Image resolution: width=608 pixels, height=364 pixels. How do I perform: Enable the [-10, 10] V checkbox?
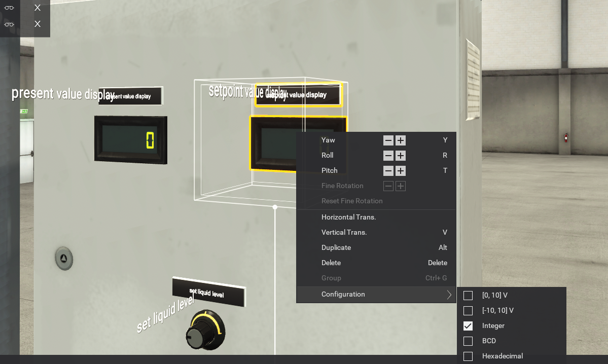tap(468, 310)
